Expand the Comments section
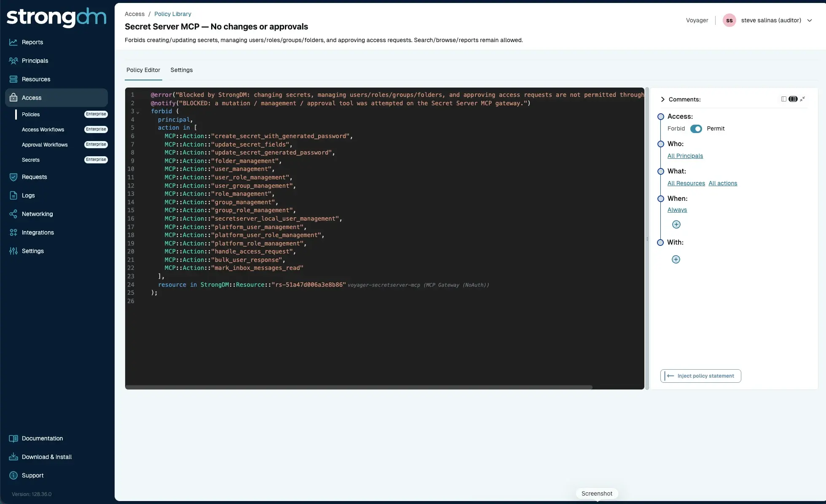Image resolution: width=826 pixels, height=504 pixels. click(x=663, y=99)
